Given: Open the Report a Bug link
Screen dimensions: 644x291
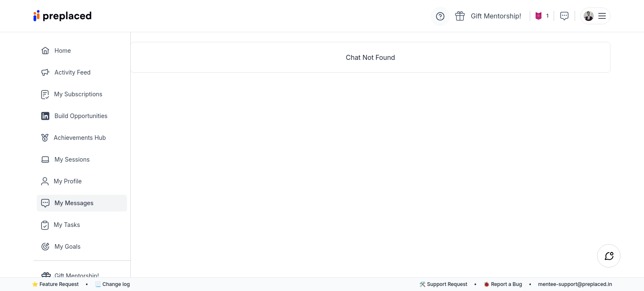Looking at the screenshot, I should point(506,284).
